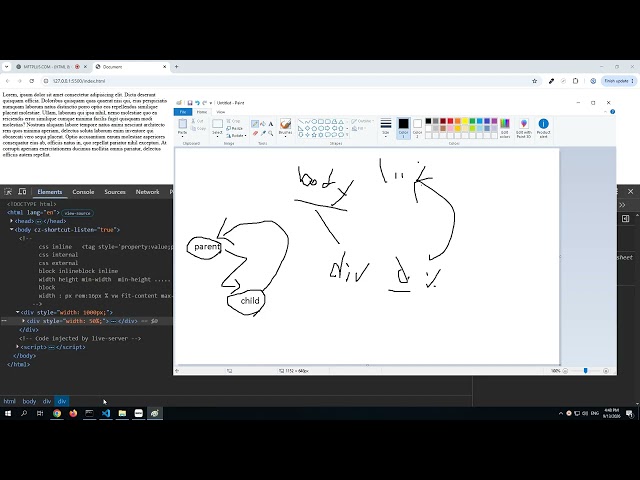Image resolution: width=640 pixels, height=480 pixels.
Task: Adjust the Paint zoom slider
Action: pos(585,371)
